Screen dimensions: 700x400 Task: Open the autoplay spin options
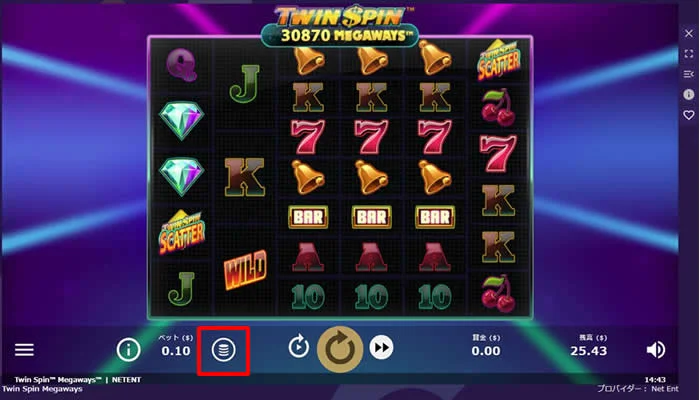point(299,347)
